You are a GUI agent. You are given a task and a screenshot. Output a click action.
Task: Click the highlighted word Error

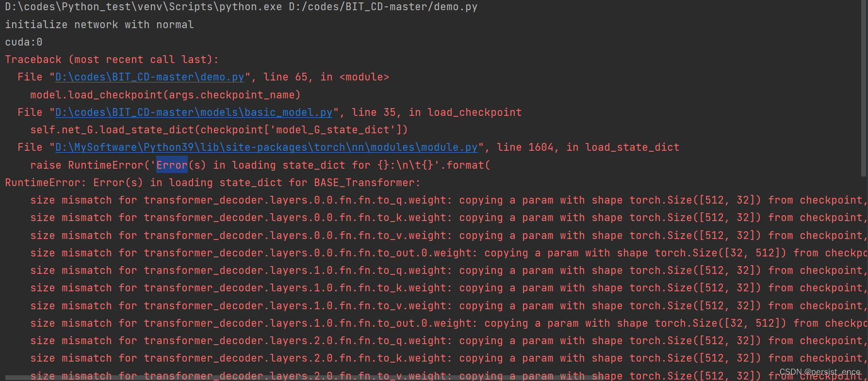point(172,165)
